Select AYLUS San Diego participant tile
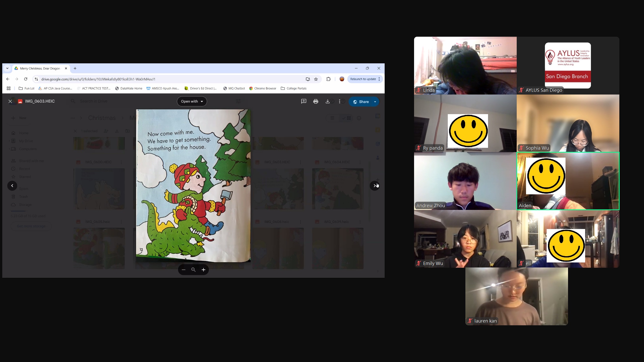644x362 pixels. click(568, 65)
